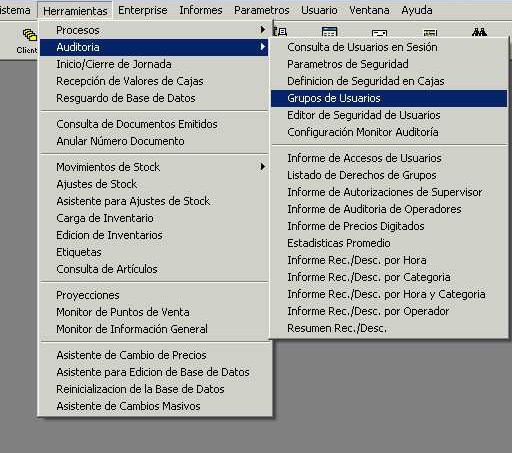
Task: Choose Inicio/Cierre de Jornada
Action: point(154,64)
